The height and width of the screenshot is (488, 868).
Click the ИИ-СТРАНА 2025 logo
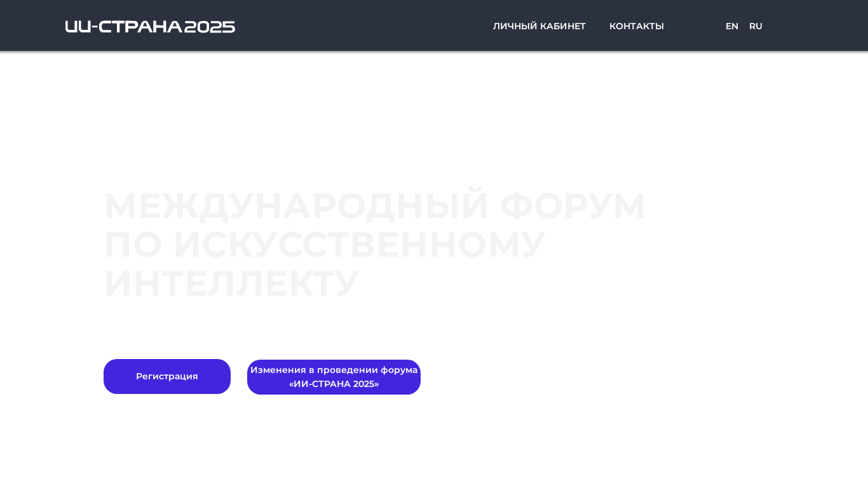click(x=150, y=27)
